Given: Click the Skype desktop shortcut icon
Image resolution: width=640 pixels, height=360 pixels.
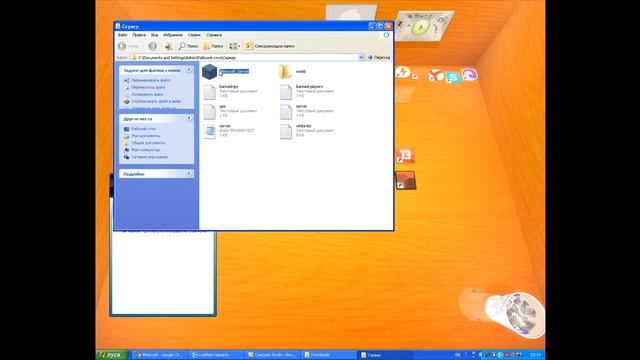Looking at the screenshot, I should click(452, 78).
